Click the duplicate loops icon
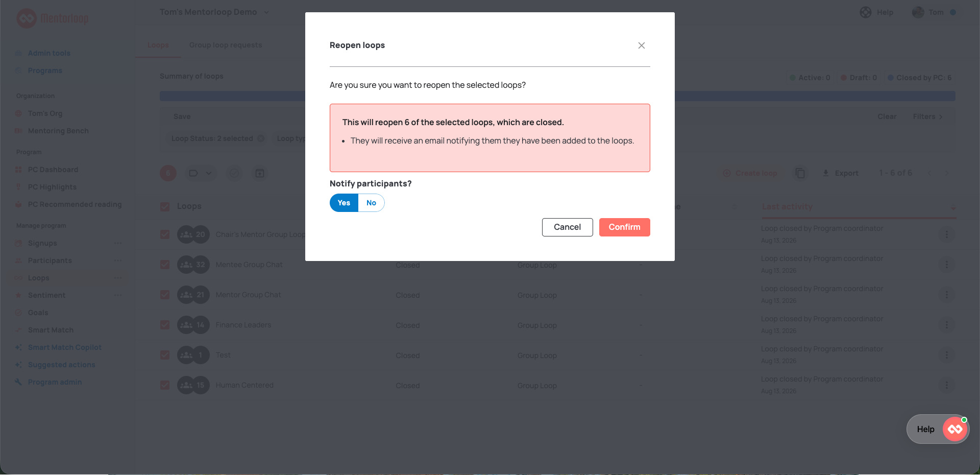This screenshot has height=475, width=980. pos(800,173)
